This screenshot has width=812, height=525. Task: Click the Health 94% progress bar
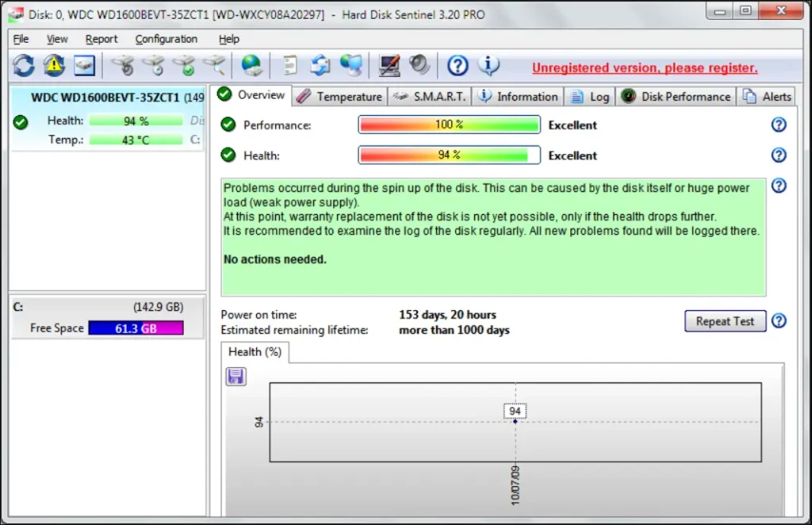[x=449, y=155]
